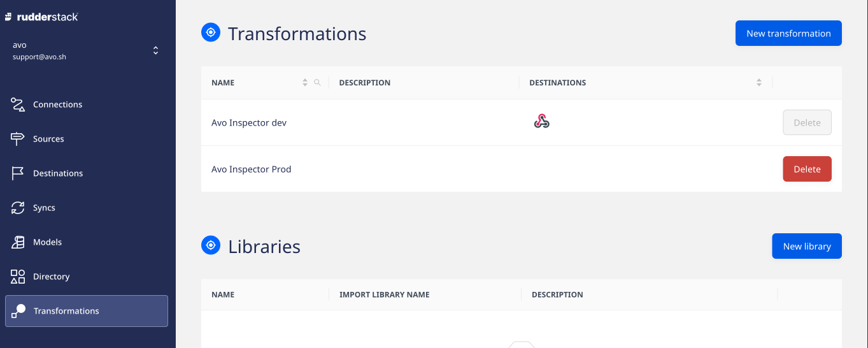Open the Transformations menu item
Image resolution: width=868 pixels, height=348 pixels.
66,311
